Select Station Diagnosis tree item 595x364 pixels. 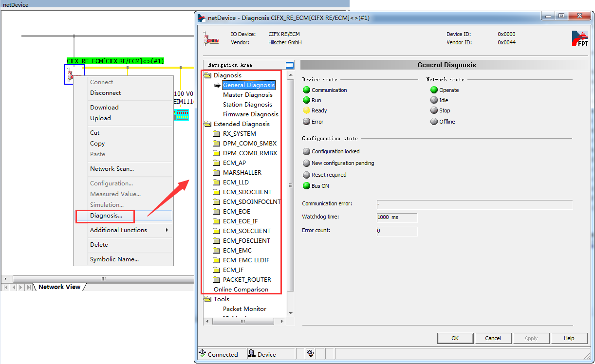coord(247,105)
